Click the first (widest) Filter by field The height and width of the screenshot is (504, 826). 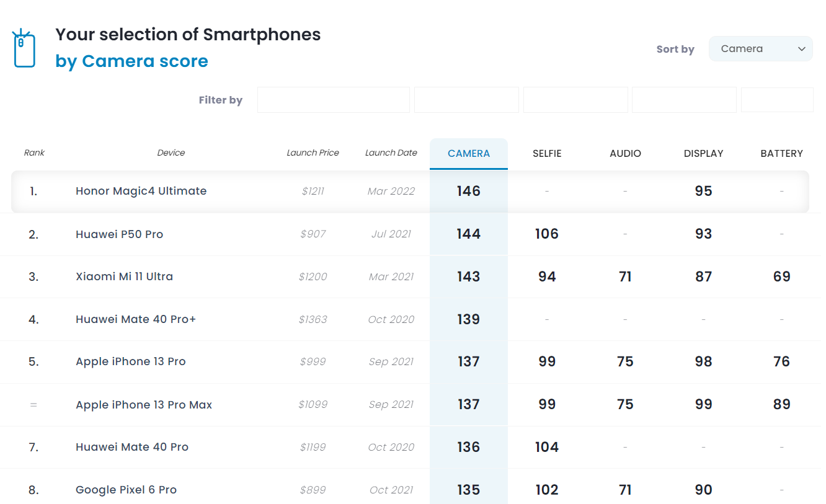click(333, 100)
